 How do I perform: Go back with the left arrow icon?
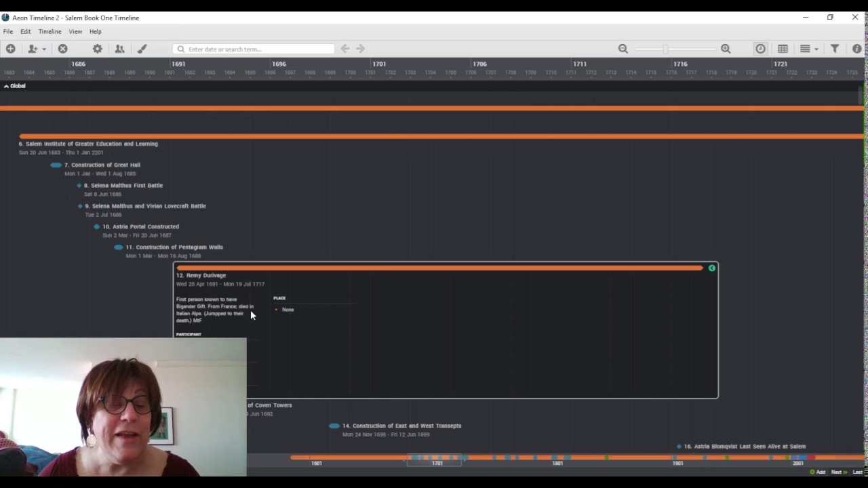pyautogui.click(x=345, y=49)
